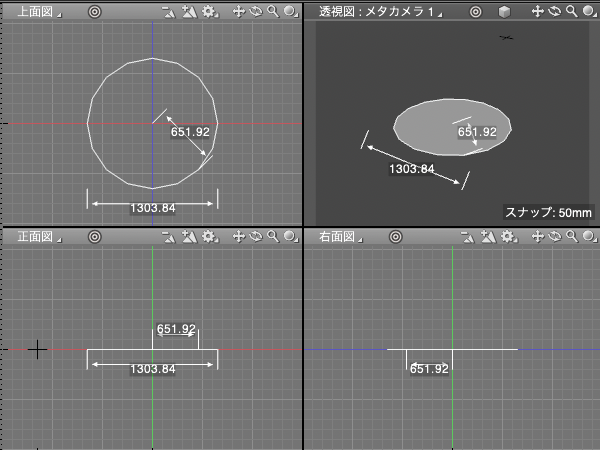Click the target icon in the perspective view header
Image resolution: width=600 pixels, height=450 pixels.
475,12
